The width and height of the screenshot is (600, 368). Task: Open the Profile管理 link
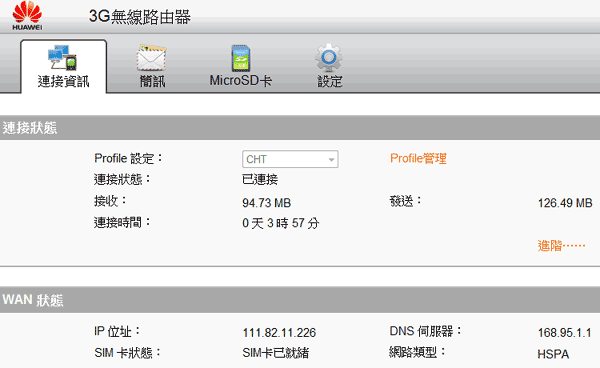418,158
